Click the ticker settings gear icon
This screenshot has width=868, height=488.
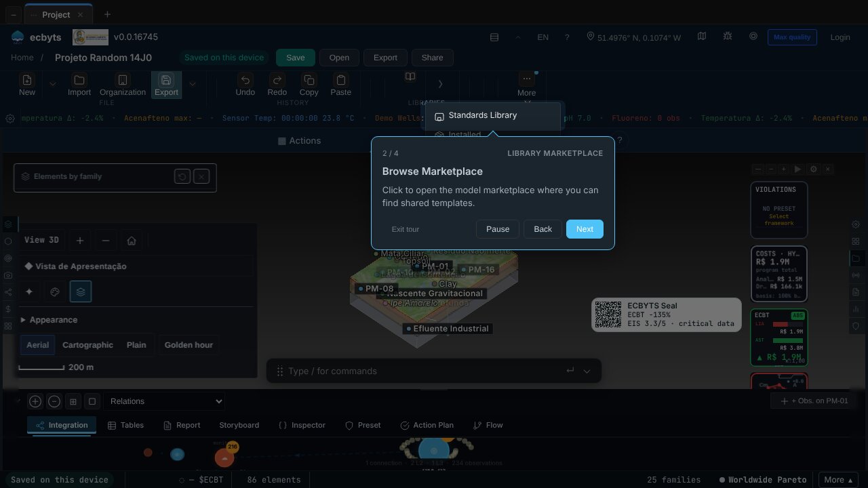tap(10, 119)
